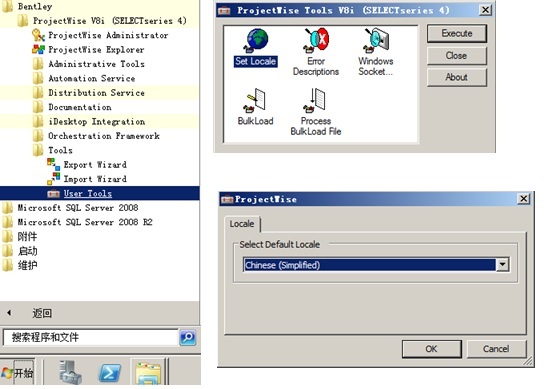
Task: Expand the Administrative Tools folder
Action: (89, 64)
